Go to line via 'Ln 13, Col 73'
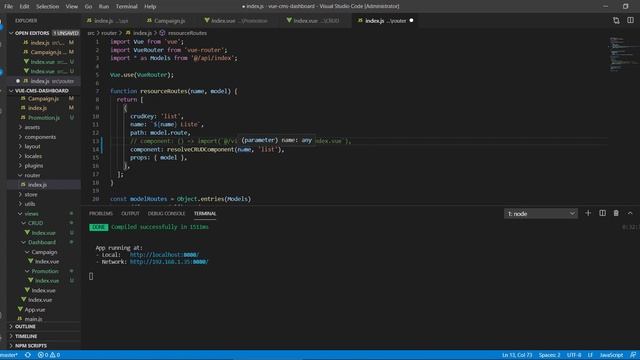640x360 pixels. tap(517, 355)
